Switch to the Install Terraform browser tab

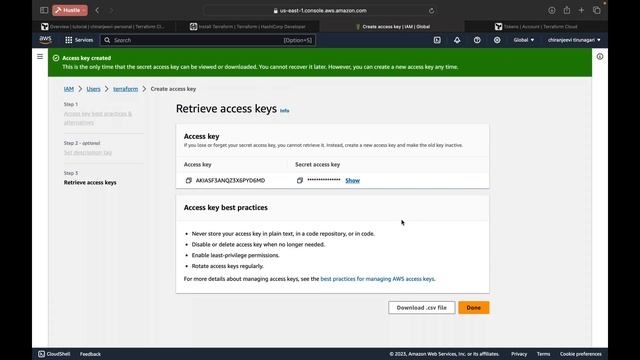click(x=248, y=27)
